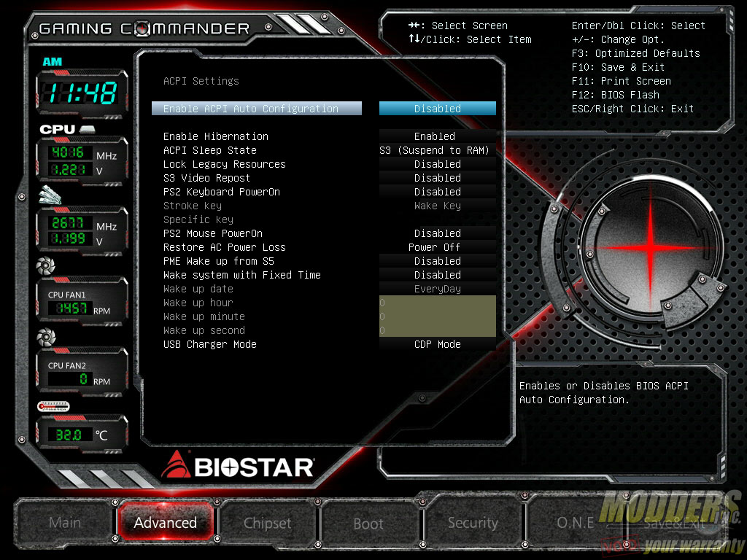
Task: Click the Wake up minute input field
Action: click(438, 316)
